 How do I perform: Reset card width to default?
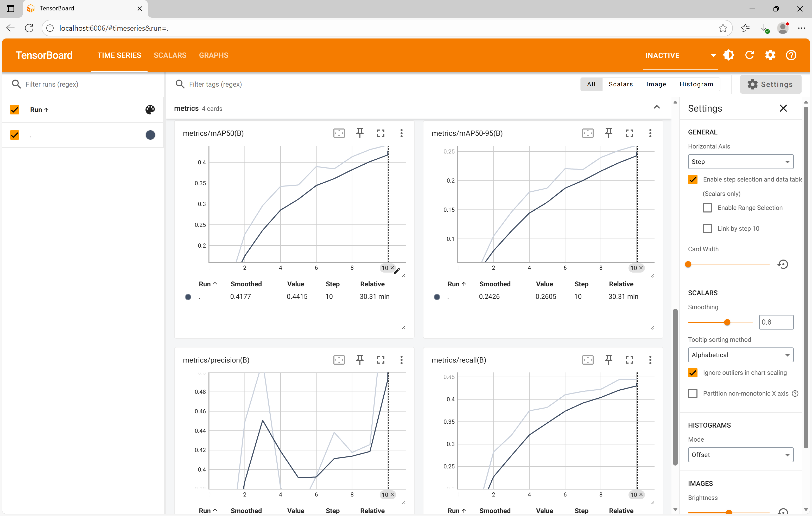pyautogui.click(x=783, y=264)
